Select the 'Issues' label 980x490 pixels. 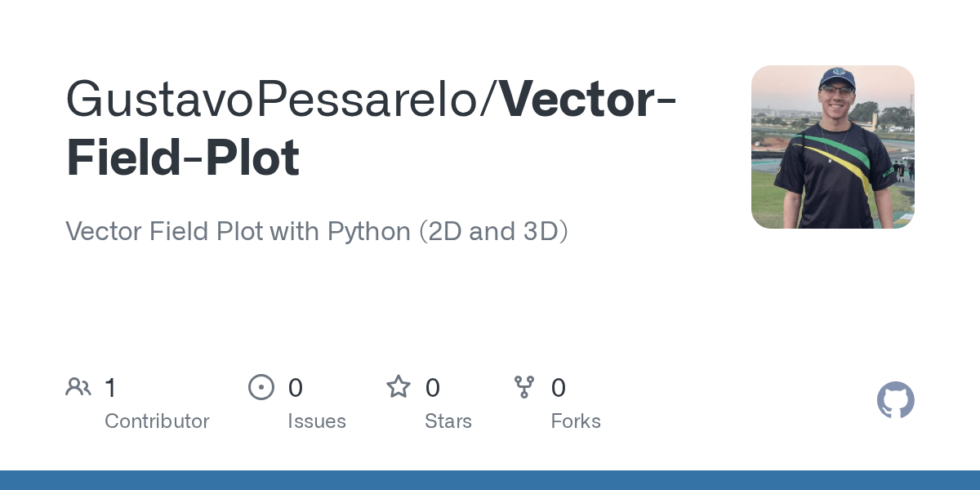click(x=317, y=421)
